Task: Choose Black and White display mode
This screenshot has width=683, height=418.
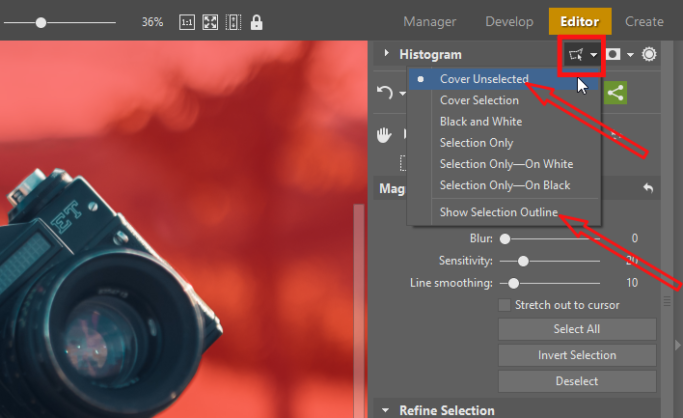Action: [x=504, y=121]
